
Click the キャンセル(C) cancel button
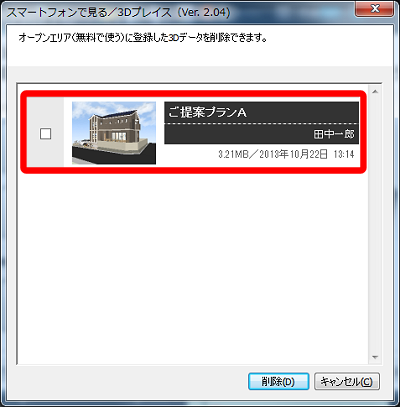[x=347, y=381]
